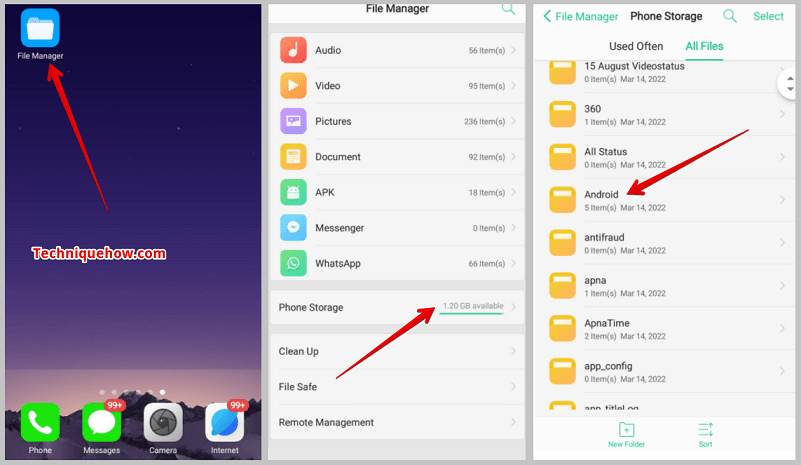Click the storage usage bar under 1.20 GB available

click(x=472, y=313)
